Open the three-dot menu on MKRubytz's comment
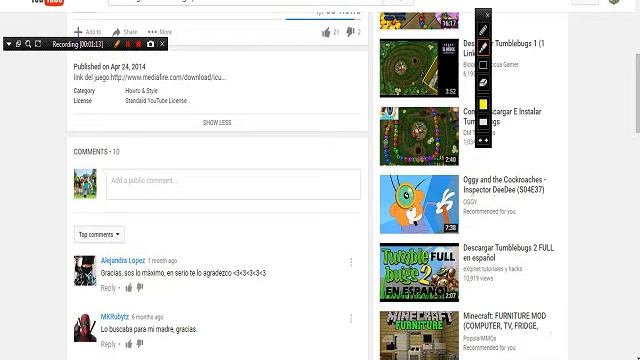The width and height of the screenshot is (640, 360). 351,318
